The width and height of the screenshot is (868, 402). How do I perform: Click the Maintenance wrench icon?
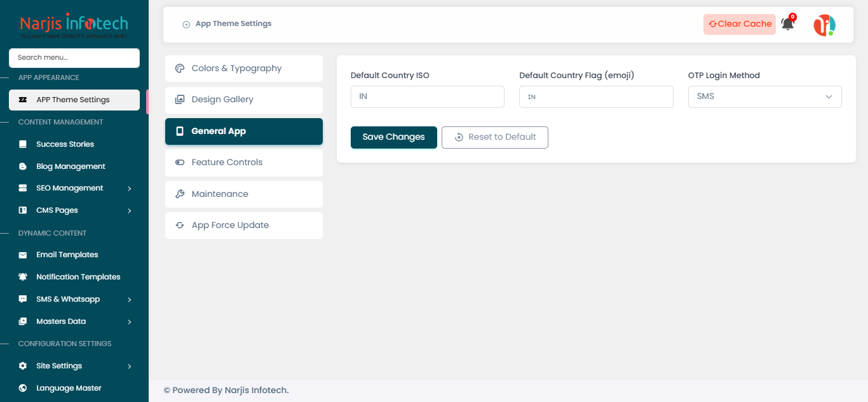(180, 194)
